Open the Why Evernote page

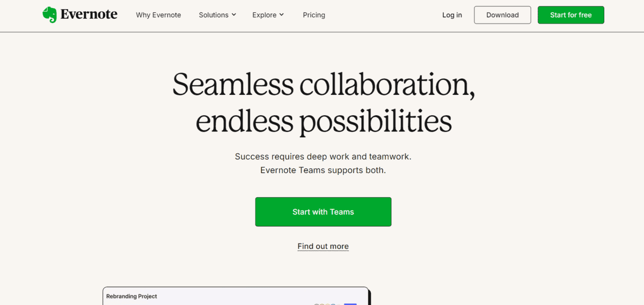(158, 15)
